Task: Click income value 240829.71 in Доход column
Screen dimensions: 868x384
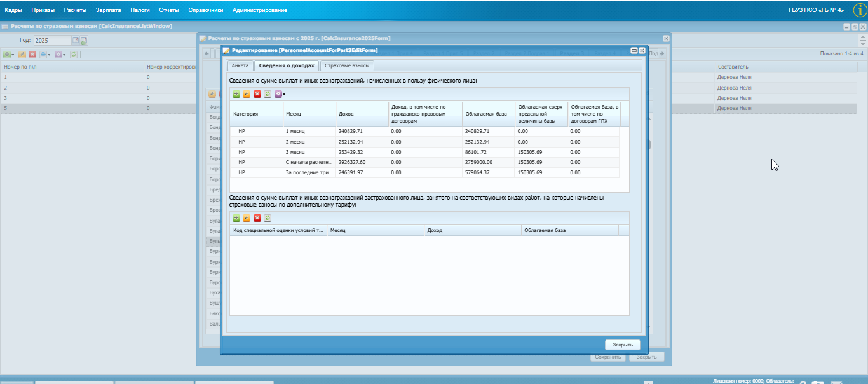Action: click(351, 131)
